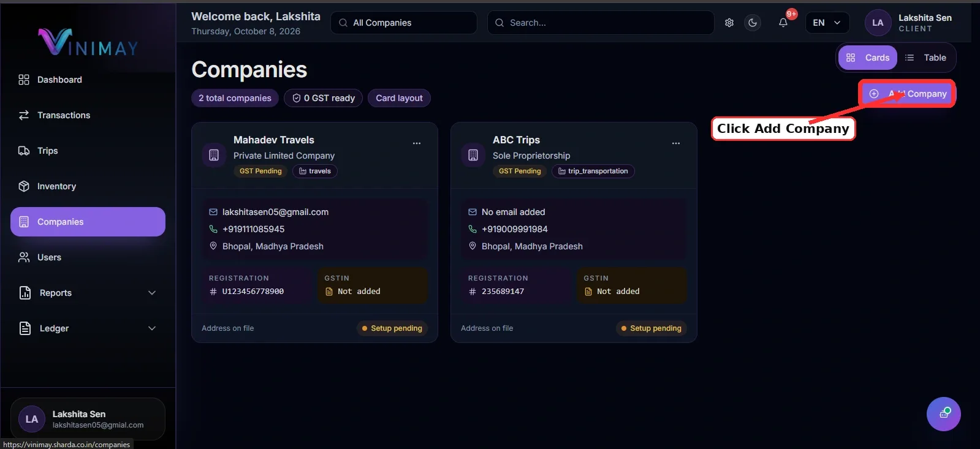Click ABC Trips building icon
Screen dimensions: 980x449
click(473, 155)
